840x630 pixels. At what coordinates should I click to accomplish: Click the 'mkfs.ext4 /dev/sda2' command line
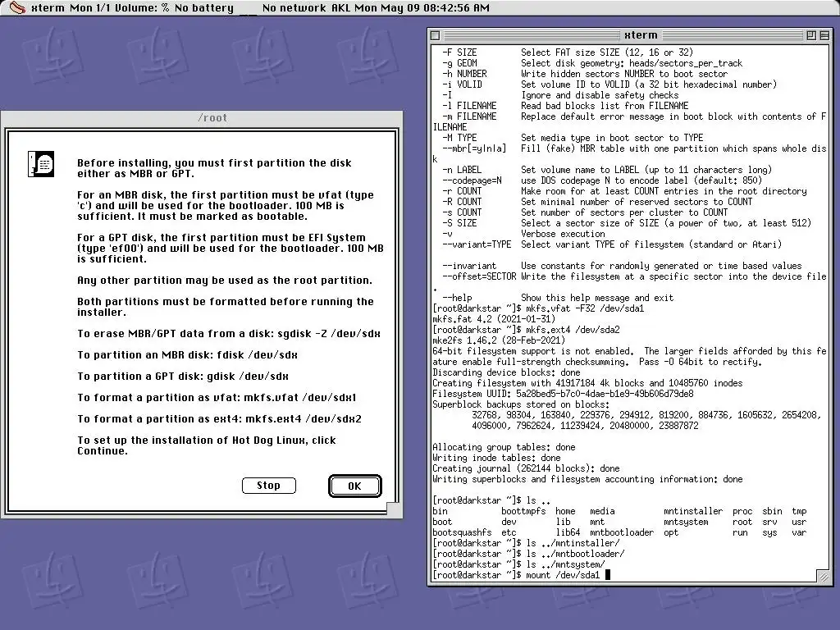click(526, 330)
